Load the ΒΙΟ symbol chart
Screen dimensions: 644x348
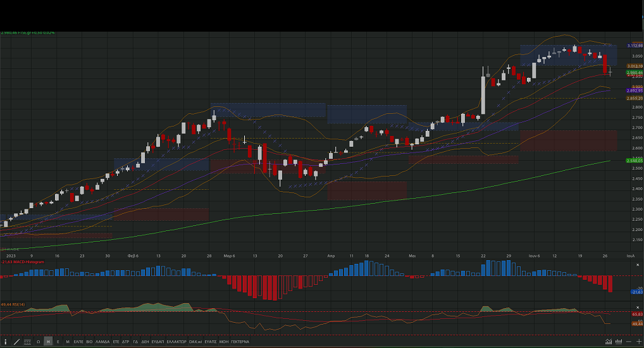tap(89, 342)
